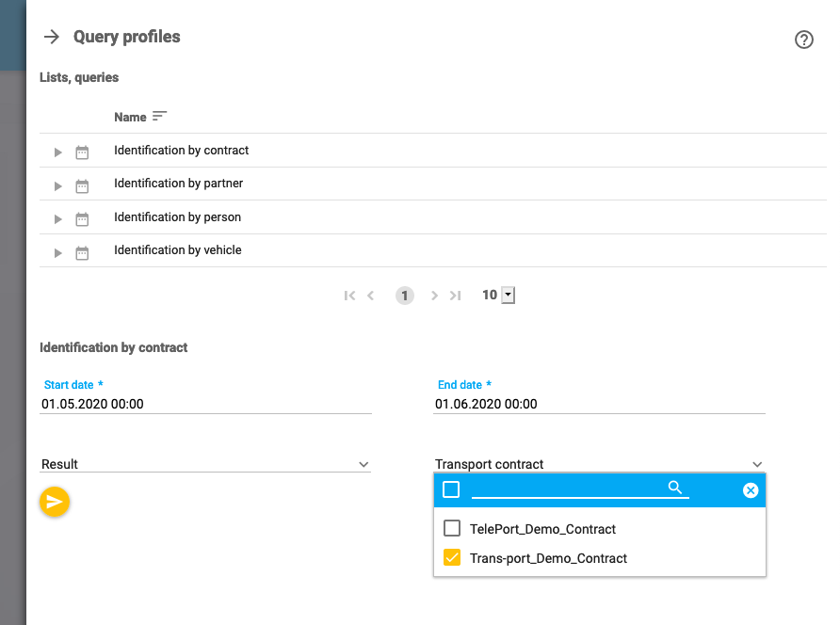840x625 pixels.
Task: Click the calendar icon for Identification by contract
Action: coord(82,151)
